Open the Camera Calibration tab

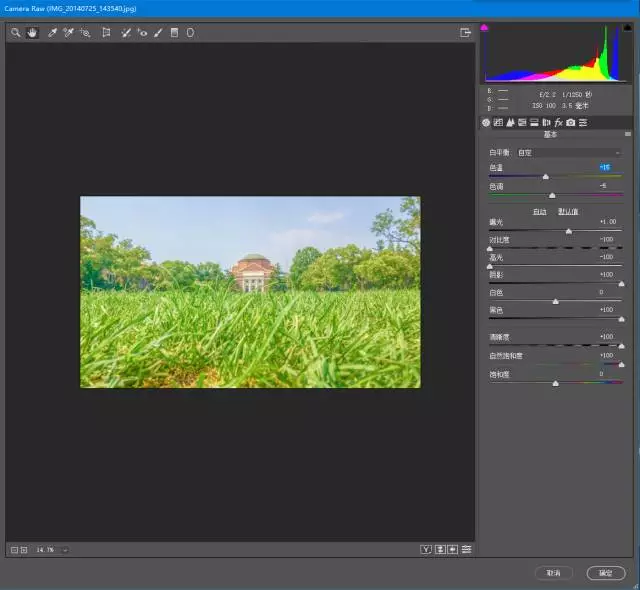tap(571, 122)
